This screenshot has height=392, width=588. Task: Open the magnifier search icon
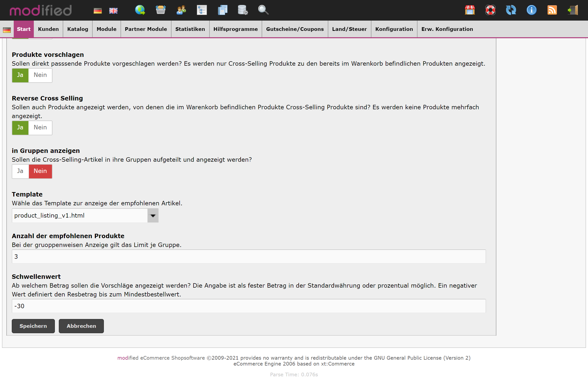(x=263, y=10)
